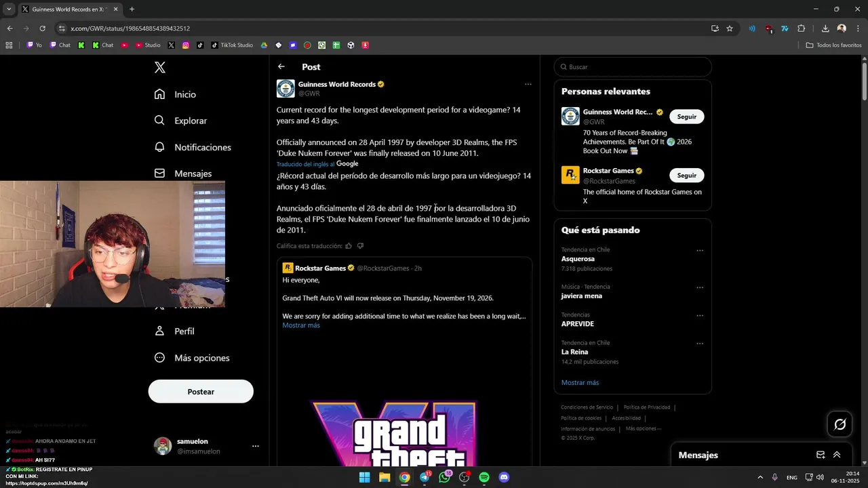Open the Rockstar Games avatar in Personas relevantes
Viewport: 868px width, 488px height.
click(x=570, y=175)
